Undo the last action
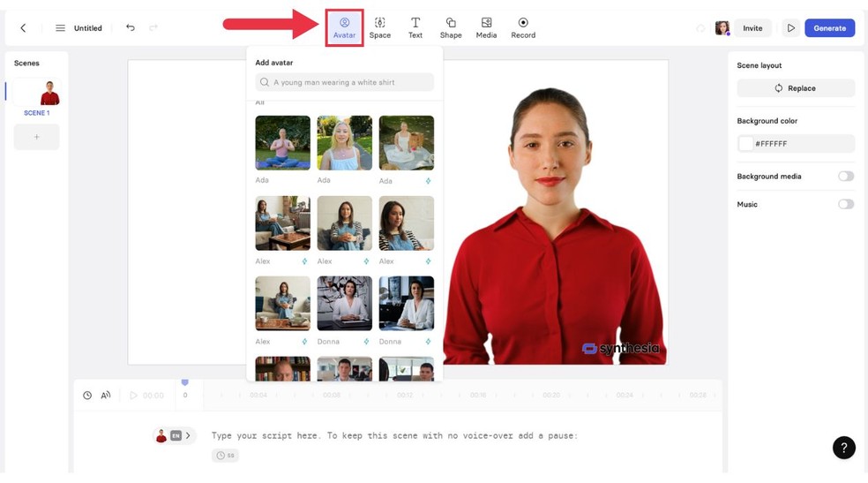 (130, 27)
